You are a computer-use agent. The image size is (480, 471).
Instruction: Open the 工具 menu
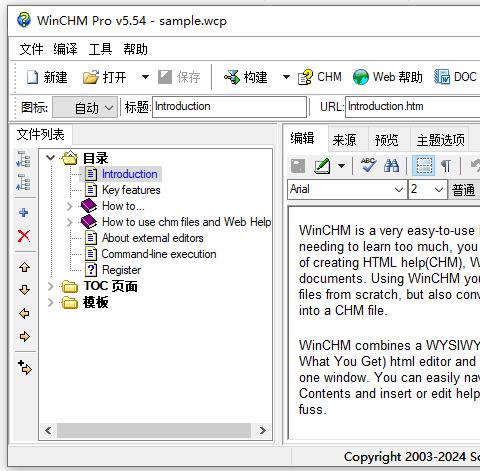100,49
